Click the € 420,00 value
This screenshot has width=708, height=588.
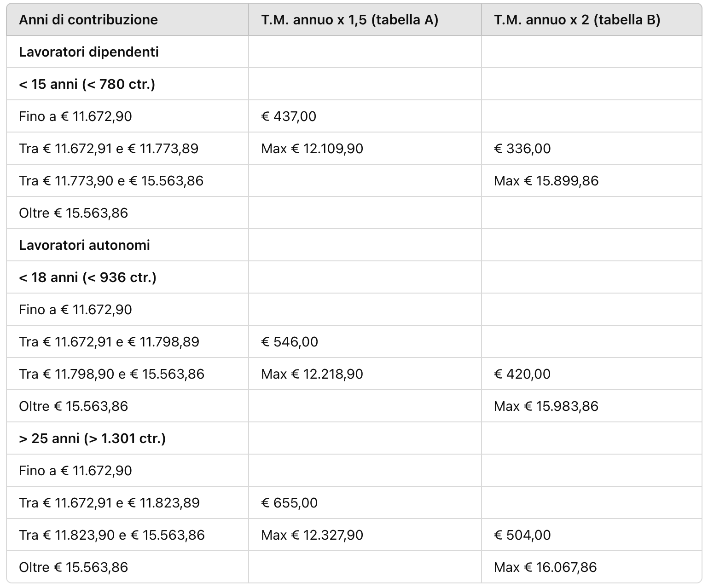[522, 374]
